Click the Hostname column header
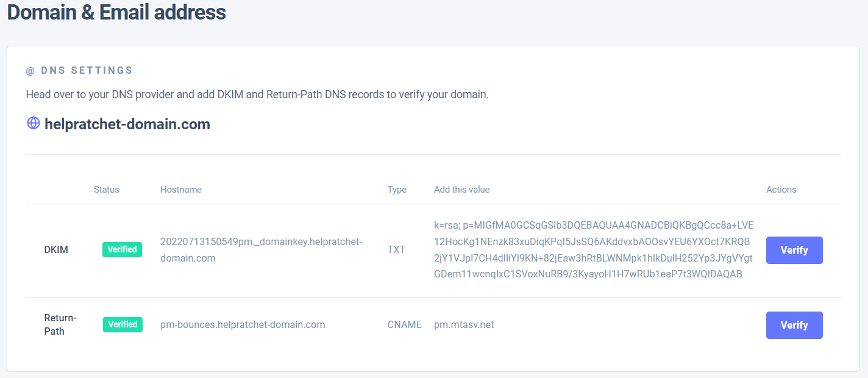 (x=181, y=190)
